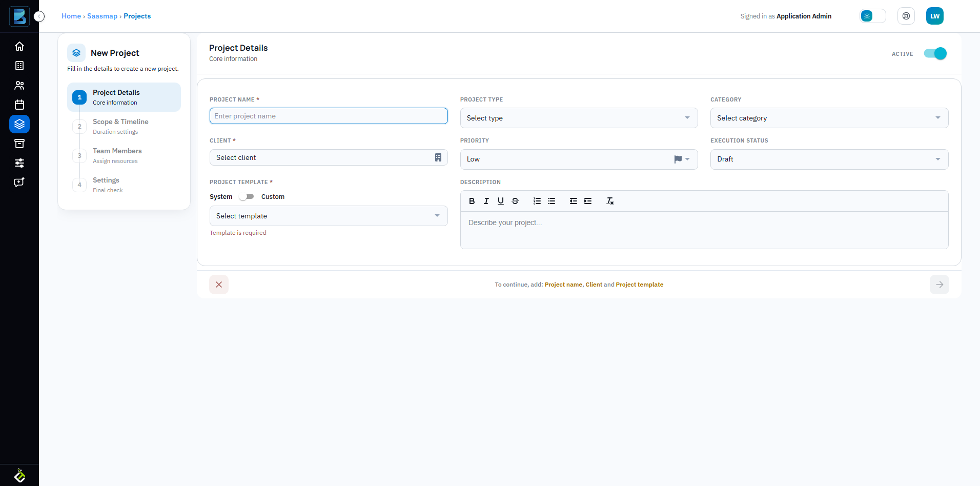
Task: Click the New Project layers icon
Action: tap(76, 53)
